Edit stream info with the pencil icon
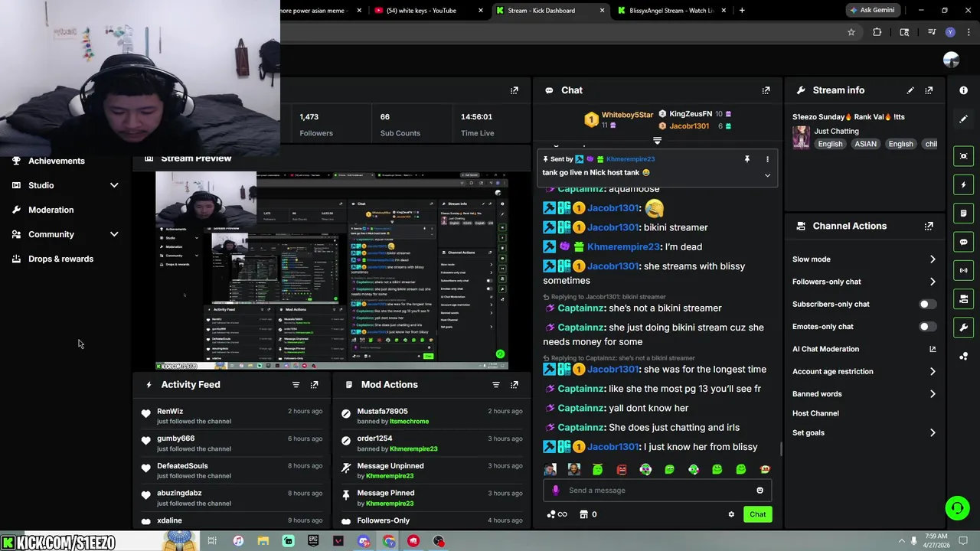Viewport: 980px width, 551px height. point(910,90)
